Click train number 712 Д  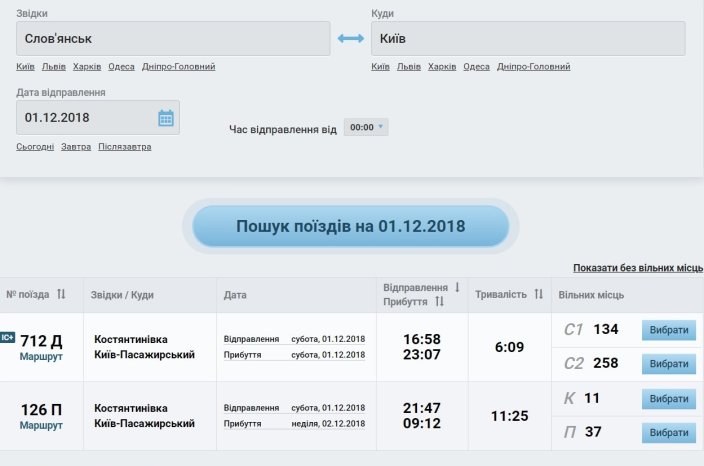point(41,341)
